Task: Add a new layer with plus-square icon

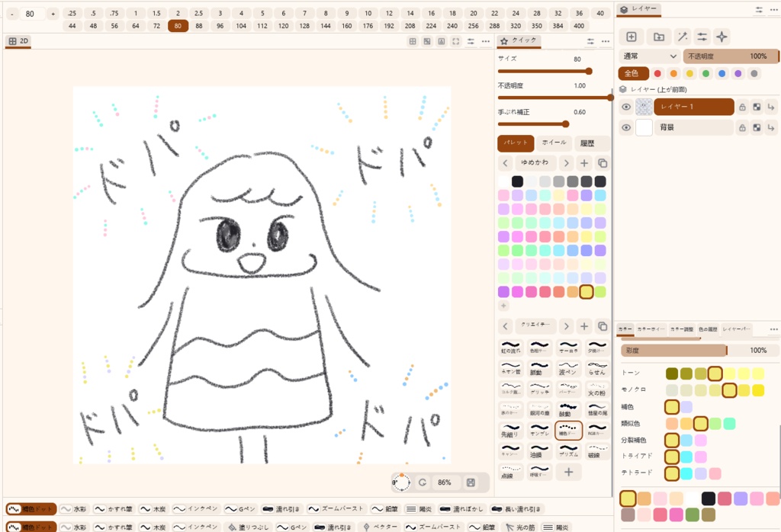Action: [x=631, y=37]
